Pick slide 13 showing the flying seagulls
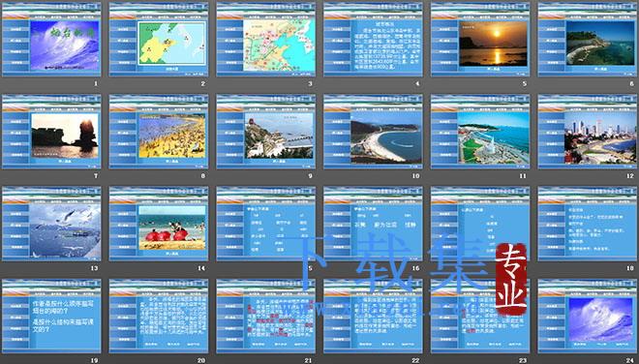 pos(51,224)
